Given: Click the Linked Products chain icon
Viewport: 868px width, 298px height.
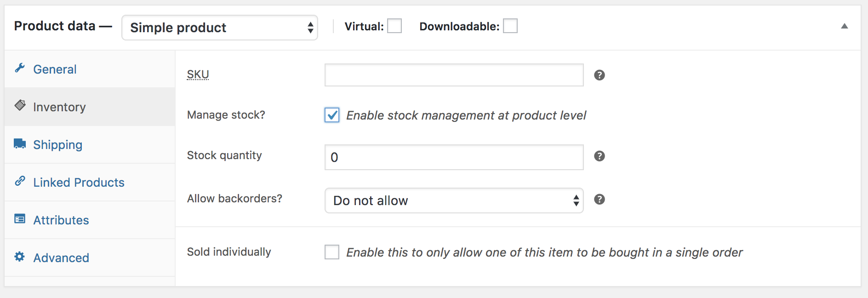Looking at the screenshot, I should pyautogui.click(x=20, y=181).
